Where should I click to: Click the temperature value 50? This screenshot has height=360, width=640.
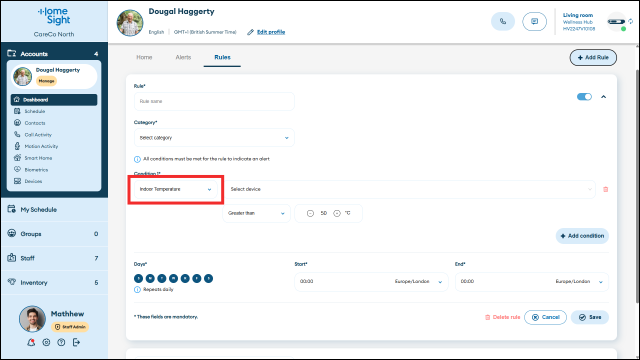tap(324, 213)
